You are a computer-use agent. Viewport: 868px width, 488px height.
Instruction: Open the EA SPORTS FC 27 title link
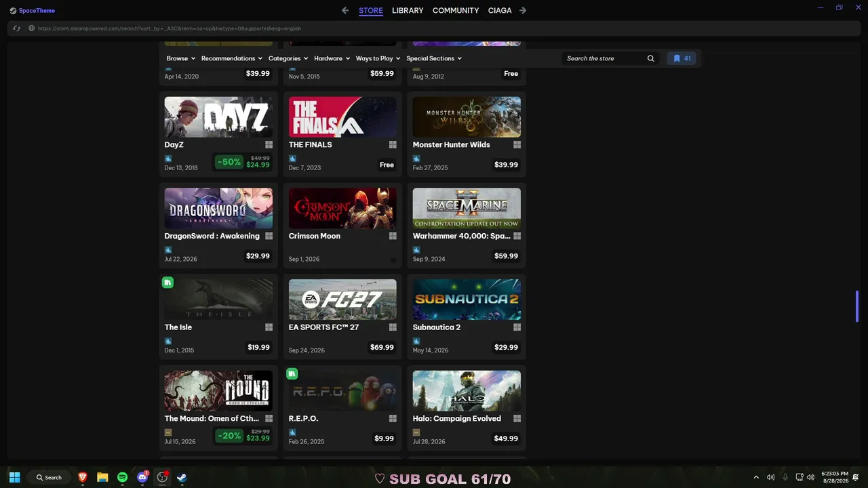[324, 327]
